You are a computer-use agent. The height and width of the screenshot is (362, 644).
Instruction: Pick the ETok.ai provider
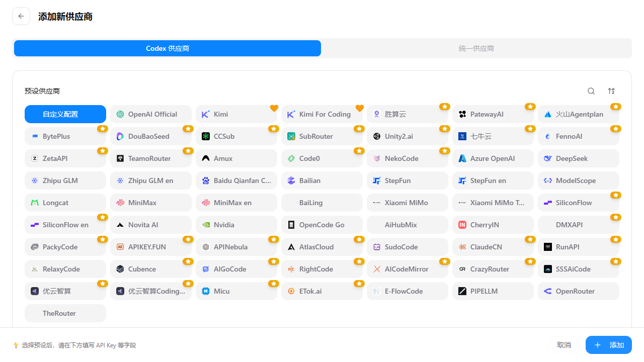pyautogui.click(x=322, y=291)
